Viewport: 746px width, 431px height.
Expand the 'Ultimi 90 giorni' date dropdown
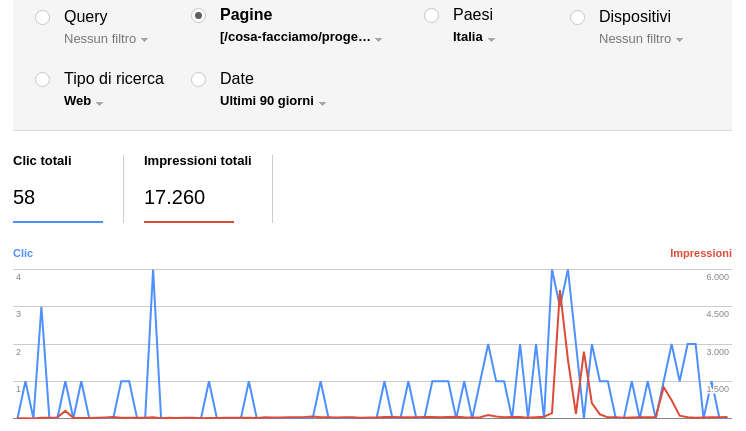pos(273,101)
